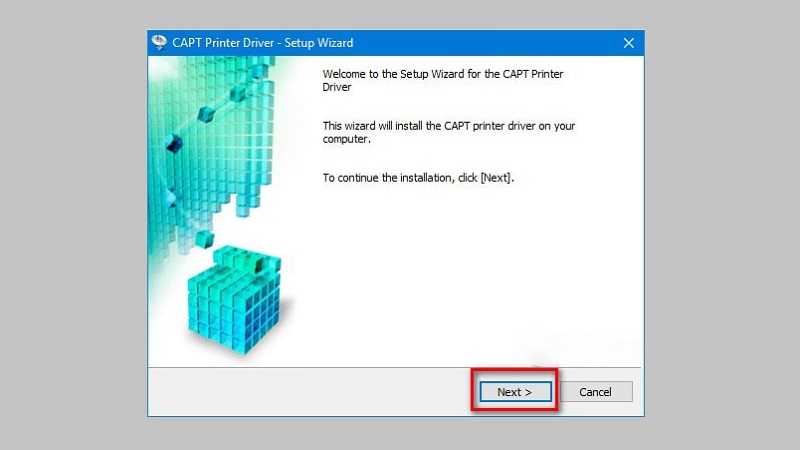Click Next to continue the installation
This screenshot has height=450, width=800.
coord(515,392)
